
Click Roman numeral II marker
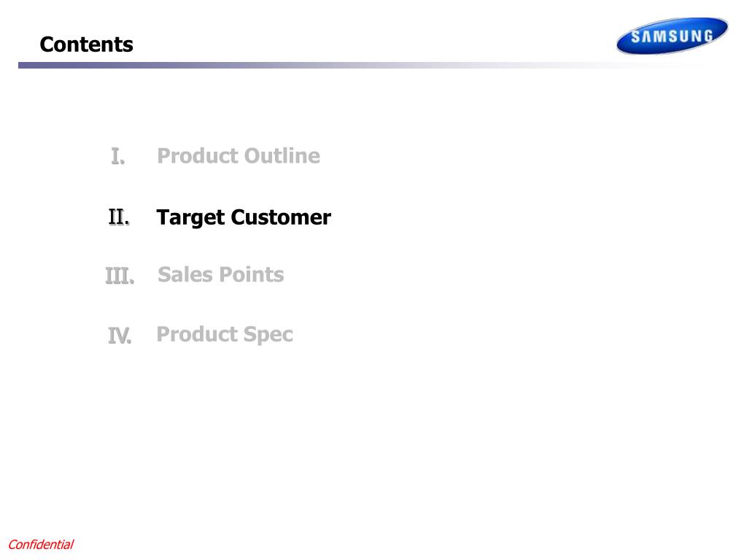click(119, 217)
